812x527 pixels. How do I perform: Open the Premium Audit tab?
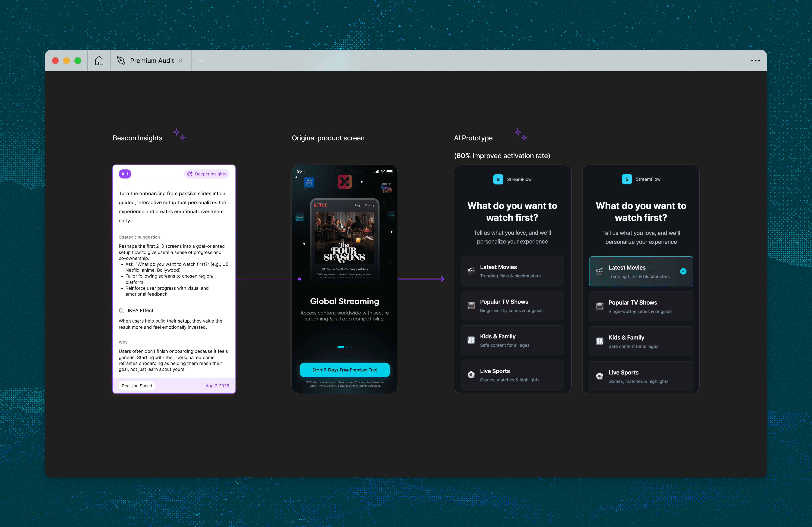152,61
